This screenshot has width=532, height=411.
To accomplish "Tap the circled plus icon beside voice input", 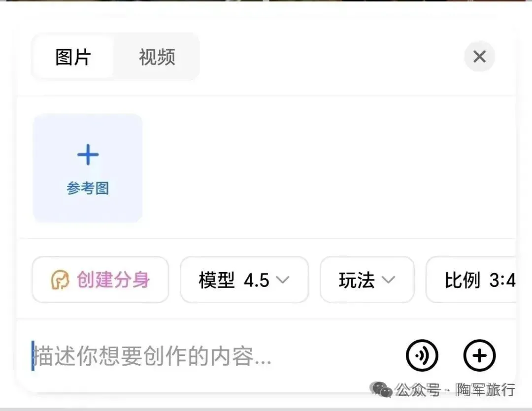I will (479, 355).
